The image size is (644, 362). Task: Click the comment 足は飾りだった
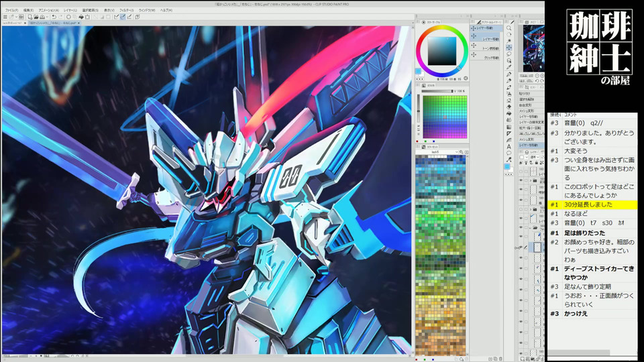point(584,233)
